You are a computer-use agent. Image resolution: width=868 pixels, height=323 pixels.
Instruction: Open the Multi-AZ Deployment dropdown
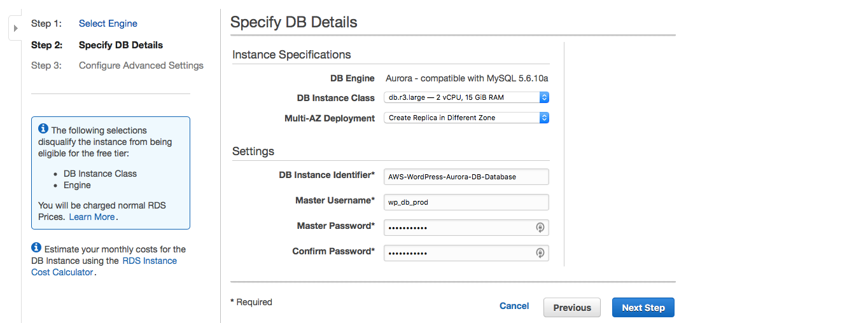[x=466, y=118]
